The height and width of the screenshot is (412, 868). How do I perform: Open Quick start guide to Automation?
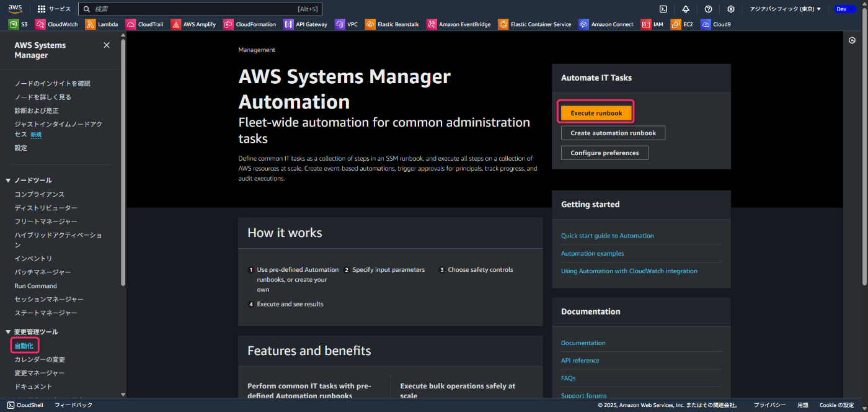coord(608,236)
